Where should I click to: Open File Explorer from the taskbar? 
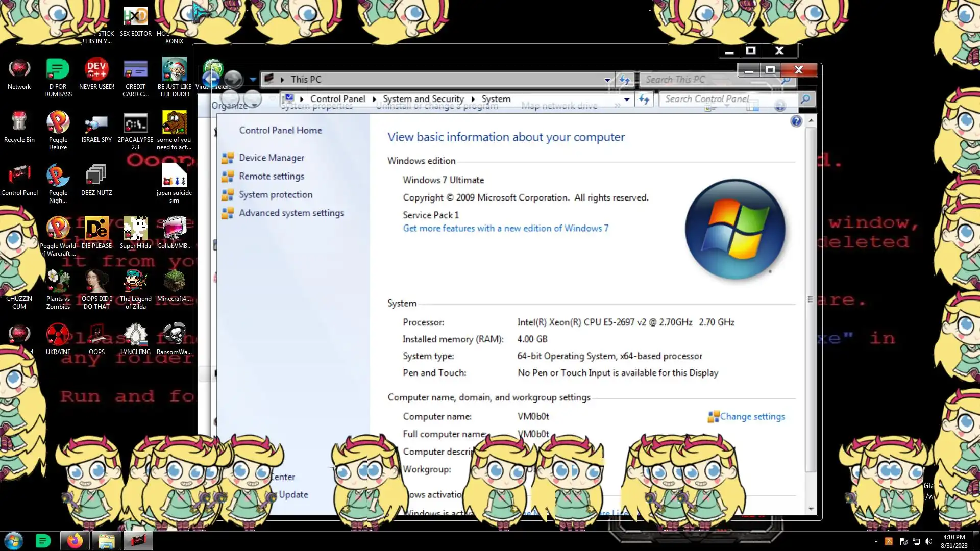pyautogui.click(x=106, y=541)
